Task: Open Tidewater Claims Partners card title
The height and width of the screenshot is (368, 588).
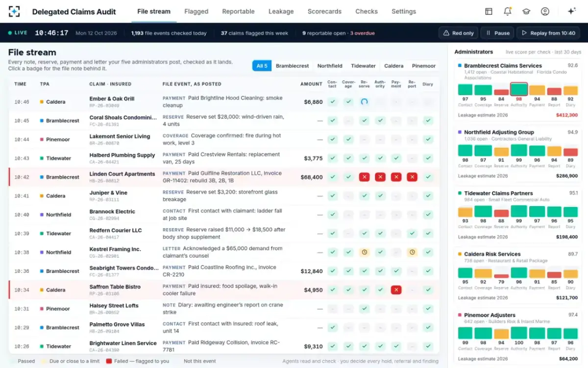Action: point(498,193)
